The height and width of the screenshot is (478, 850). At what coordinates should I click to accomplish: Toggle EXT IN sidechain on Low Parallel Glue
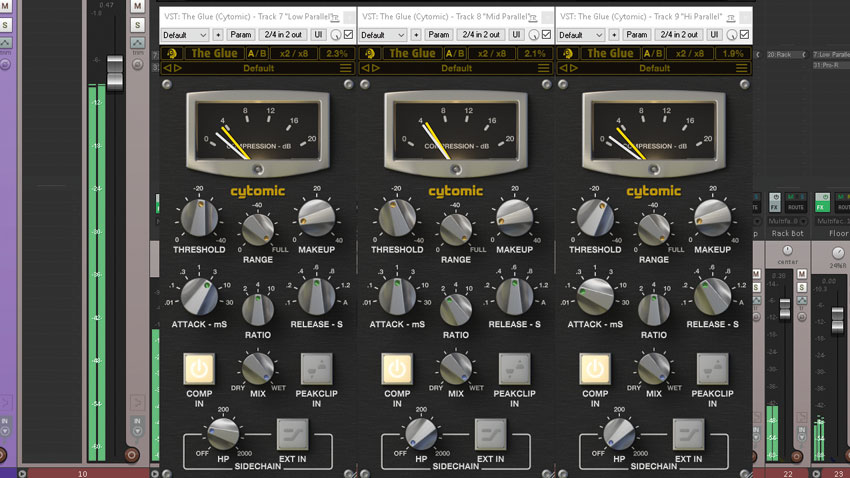coord(293,434)
